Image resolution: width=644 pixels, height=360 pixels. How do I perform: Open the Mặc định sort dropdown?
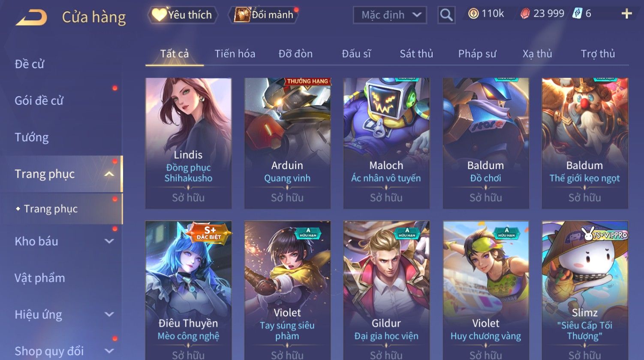click(x=390, y=15)
